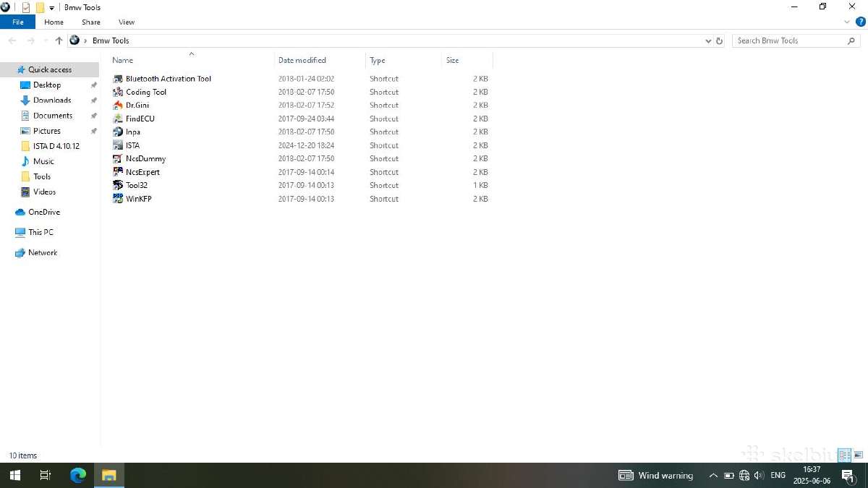Click the Properties icon in the title bar
Screen dimensions: 868x488
25,7
